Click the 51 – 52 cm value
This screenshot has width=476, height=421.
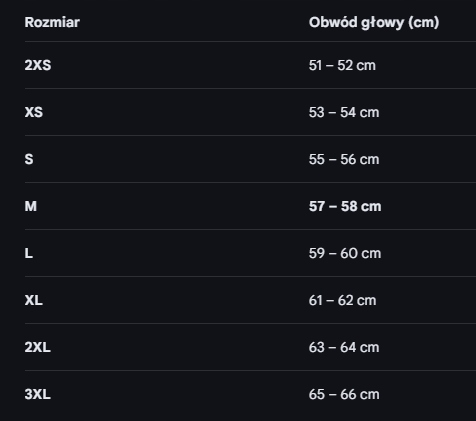click(x=342, y=65)
